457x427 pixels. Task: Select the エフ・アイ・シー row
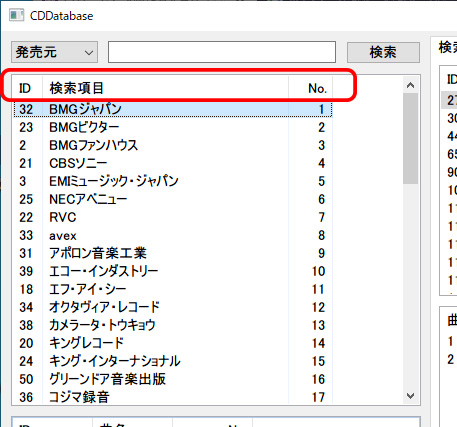pos(173,289)
